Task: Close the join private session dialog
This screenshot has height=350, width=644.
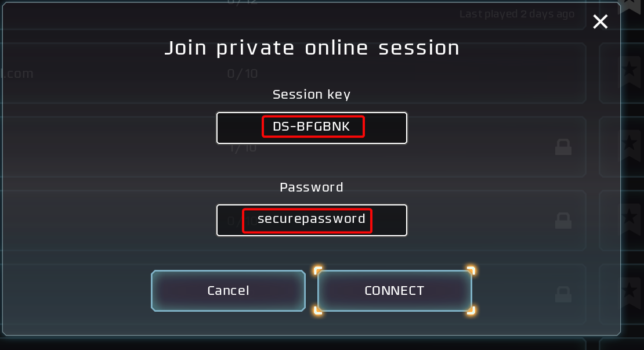Action: click(600, 22)
